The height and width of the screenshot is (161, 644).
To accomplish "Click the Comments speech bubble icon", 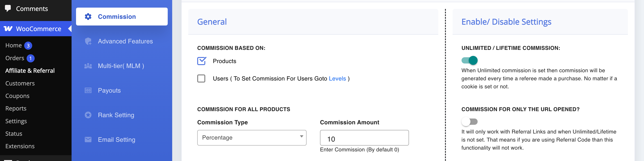I will coord(8,8).
